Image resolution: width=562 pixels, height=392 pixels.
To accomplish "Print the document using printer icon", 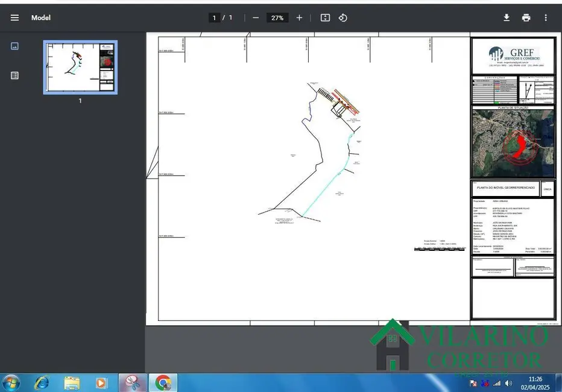I will pyautogui.click(x=526, y=17).
